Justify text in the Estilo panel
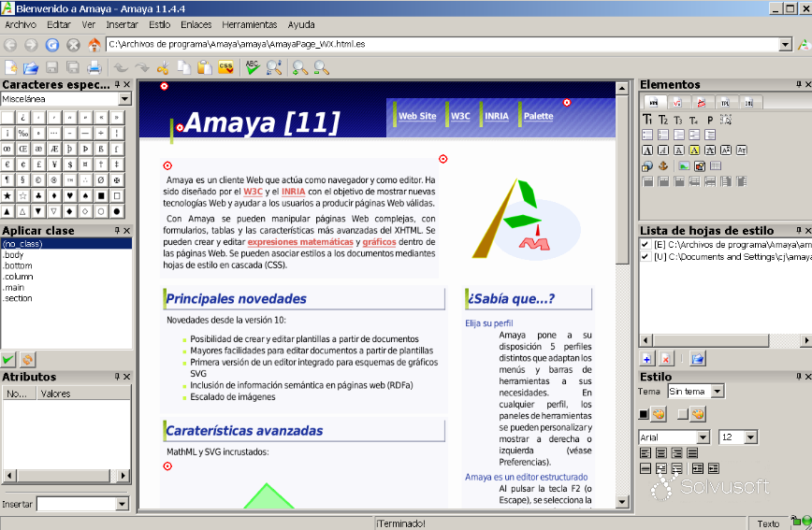Viewport: 812px width, 530px height. coord(692,452)
